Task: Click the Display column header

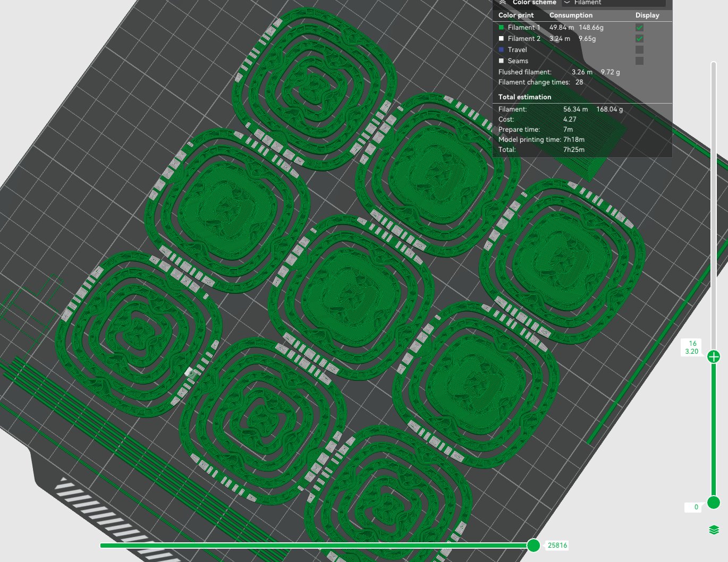Action: coord(647,15)
